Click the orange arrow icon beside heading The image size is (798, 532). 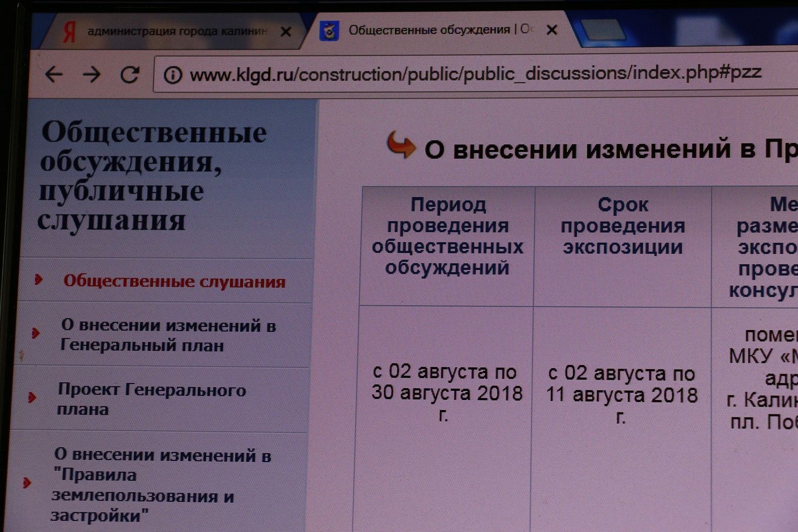[401, 145]
